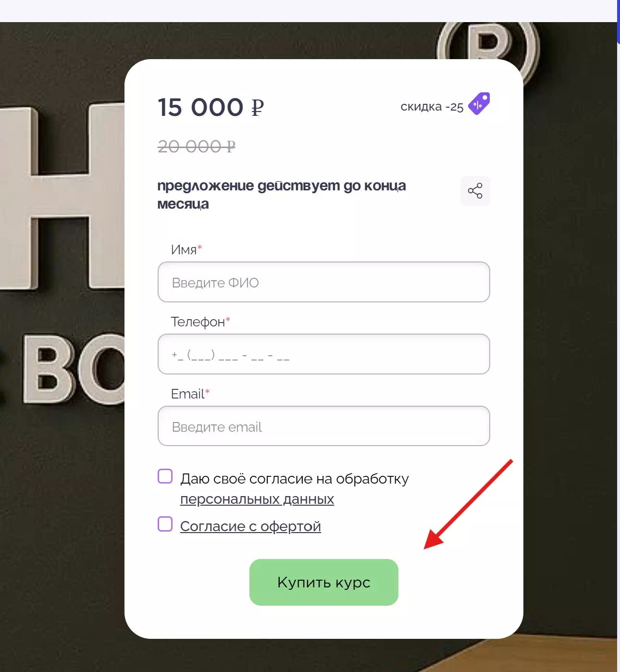620x672 pixels.
Task: Click the 'Имя' field label
Action: (184, 249)
